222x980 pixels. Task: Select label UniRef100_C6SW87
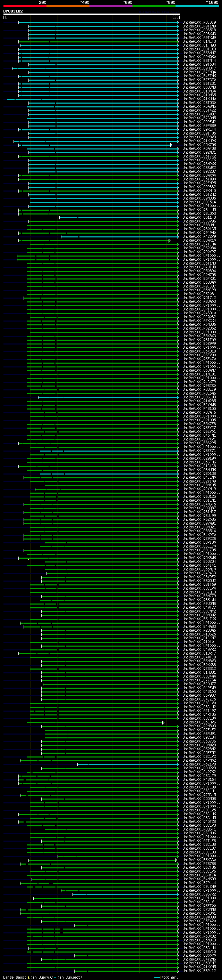(199, 114)
